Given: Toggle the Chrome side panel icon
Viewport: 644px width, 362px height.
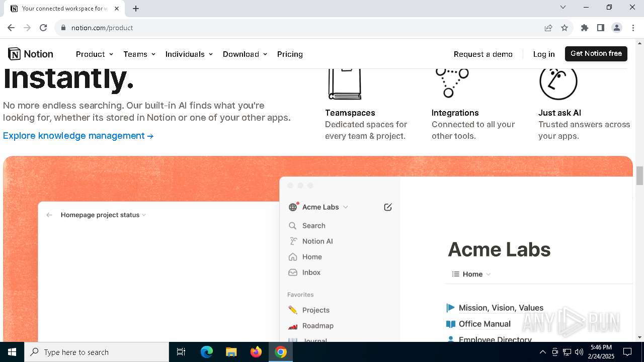Looking at the screenshot, I should (601, 28).
